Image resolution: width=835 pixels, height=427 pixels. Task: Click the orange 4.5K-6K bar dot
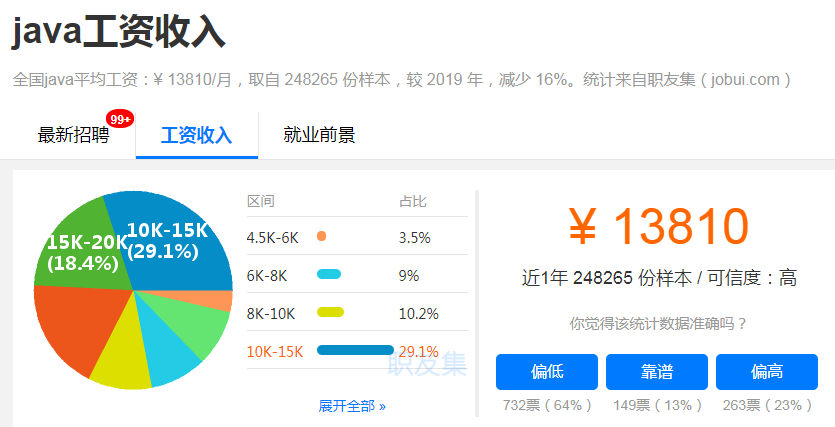coord(321,236)
